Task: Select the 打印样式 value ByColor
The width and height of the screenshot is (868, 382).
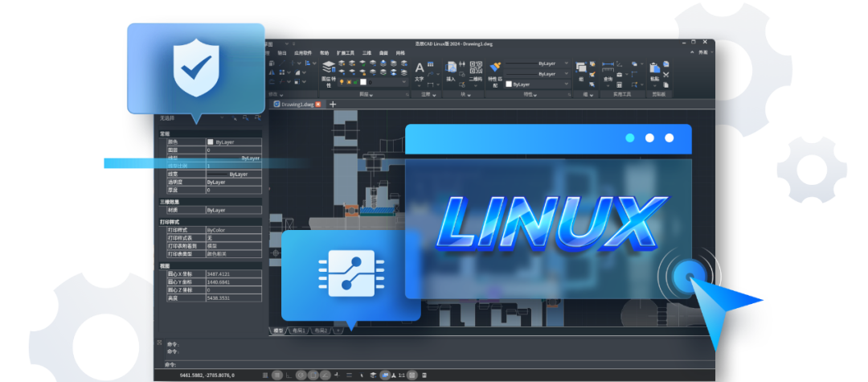Action: click(234, 230)
